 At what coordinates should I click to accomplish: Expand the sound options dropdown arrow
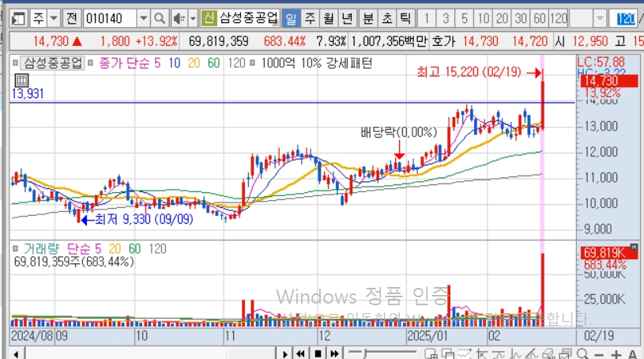pos(193,18)
